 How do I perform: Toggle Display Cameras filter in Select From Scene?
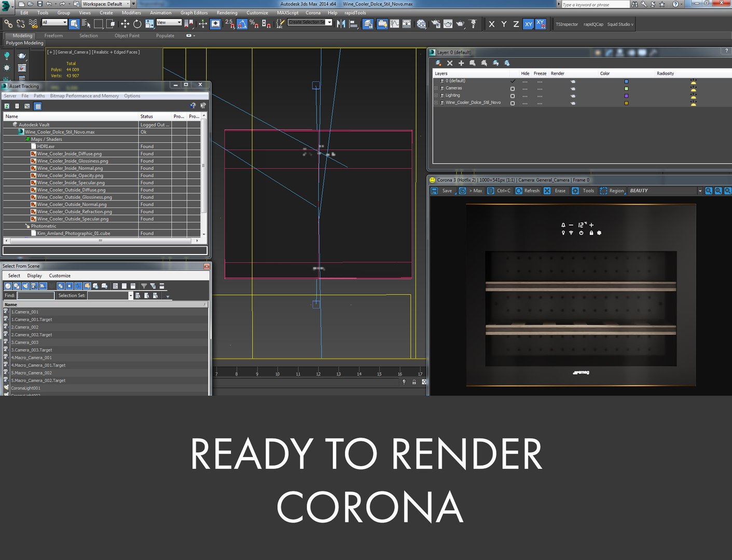[x=34, y=286]
